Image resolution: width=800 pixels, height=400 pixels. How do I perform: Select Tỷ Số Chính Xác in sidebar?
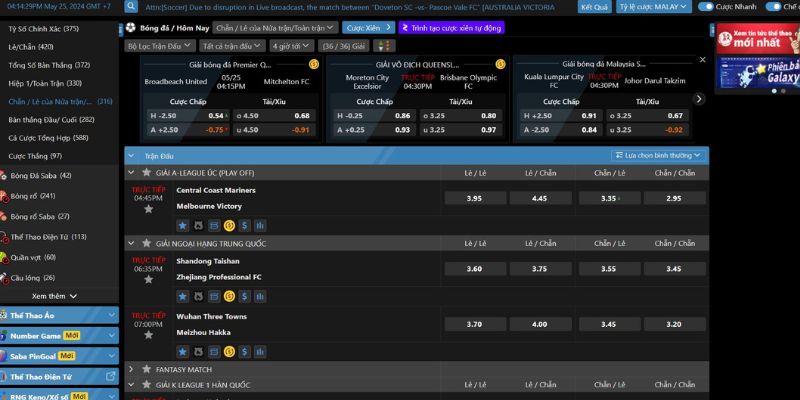click(43, 28)
